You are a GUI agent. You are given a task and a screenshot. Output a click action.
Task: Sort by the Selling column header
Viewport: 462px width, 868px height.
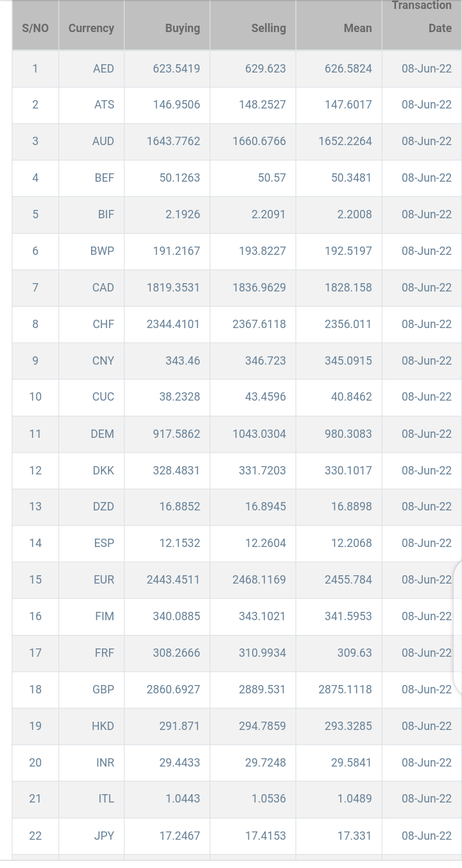click(x=253, y=28)
